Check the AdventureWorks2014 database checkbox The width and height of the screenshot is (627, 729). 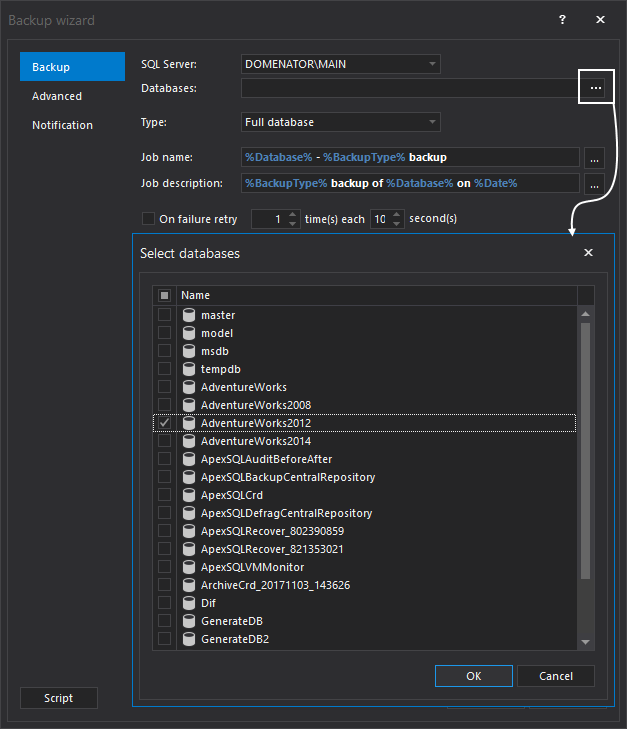click(164, 441)
